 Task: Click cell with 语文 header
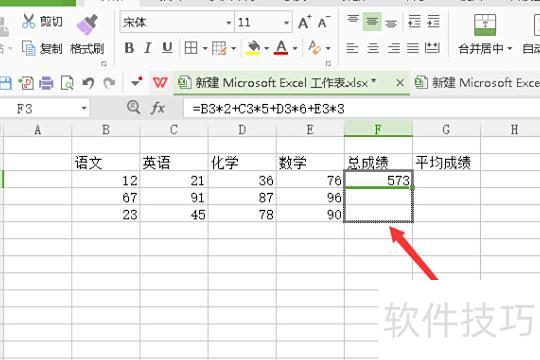pyautogui.click(x=106, y=162)
